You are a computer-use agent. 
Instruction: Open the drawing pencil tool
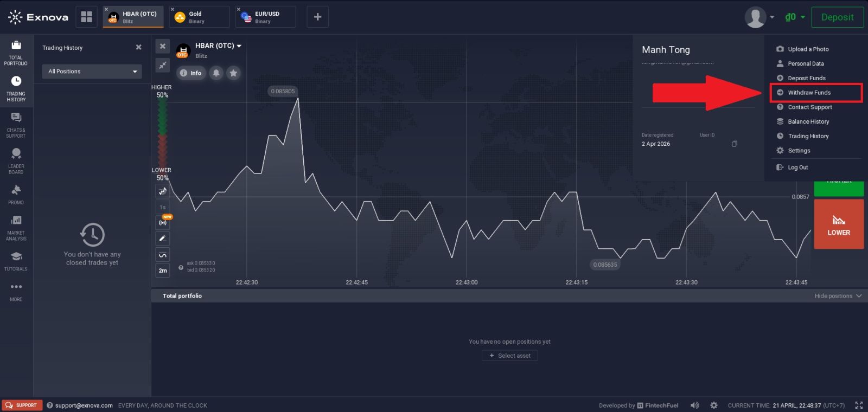pyautogui.click(x=163, y=239)
